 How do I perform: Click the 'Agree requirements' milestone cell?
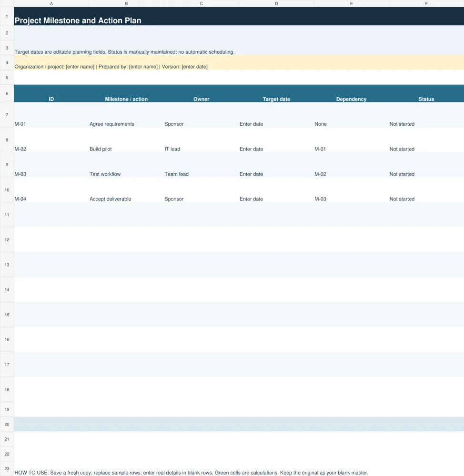coord(126,115)
